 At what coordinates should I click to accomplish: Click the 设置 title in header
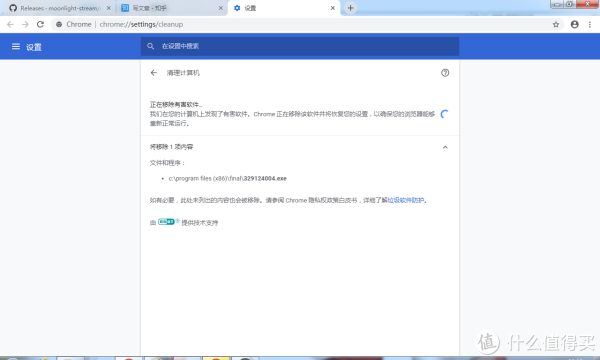tap(34, 47)
